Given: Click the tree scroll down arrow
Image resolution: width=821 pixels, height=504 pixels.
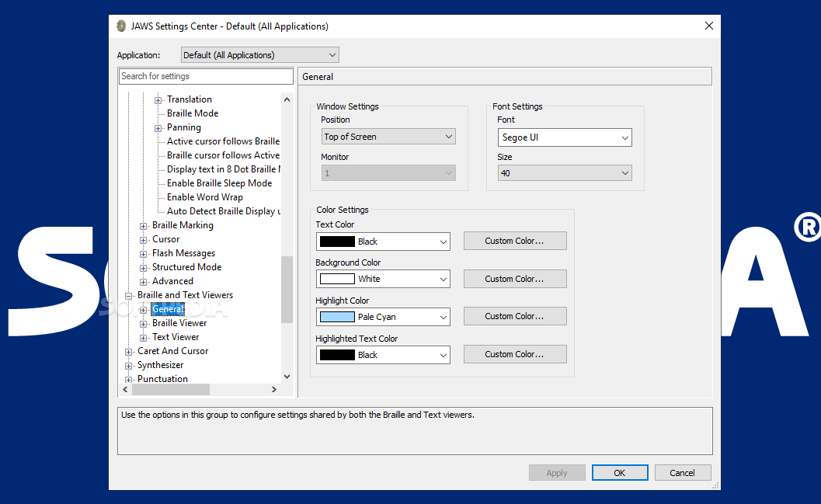Looking at the screenshot, I should point(287,377).
